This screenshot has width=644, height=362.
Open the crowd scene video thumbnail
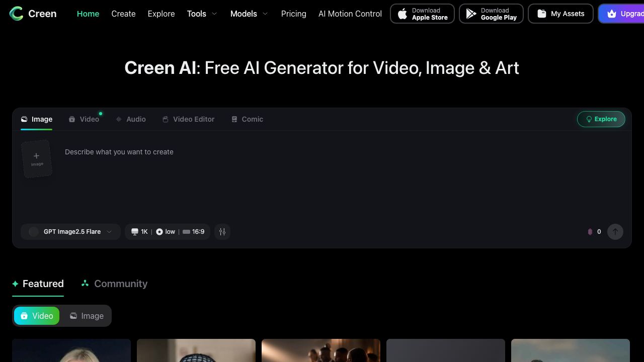click(321, 350)
